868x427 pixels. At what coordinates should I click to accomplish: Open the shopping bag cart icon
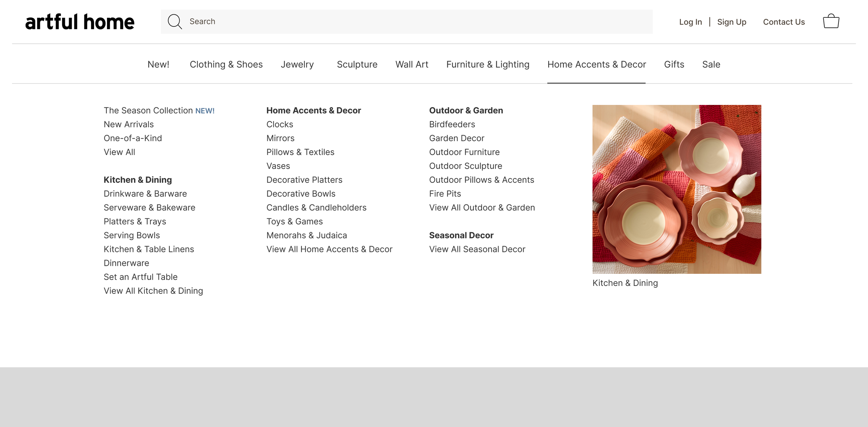click(x=831, y=22)
